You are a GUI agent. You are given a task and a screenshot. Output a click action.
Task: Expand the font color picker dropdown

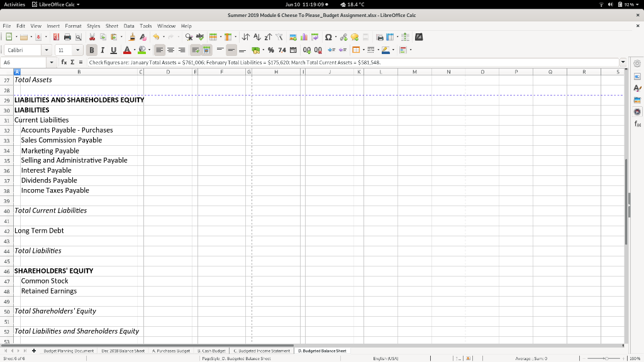click(x=134, y=50)
